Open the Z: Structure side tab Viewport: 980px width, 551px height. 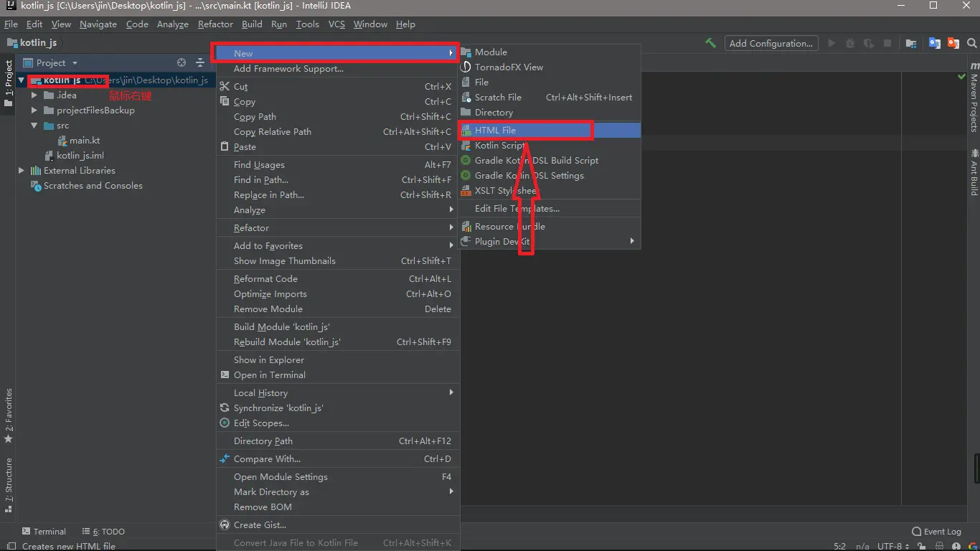click(9, 485)
